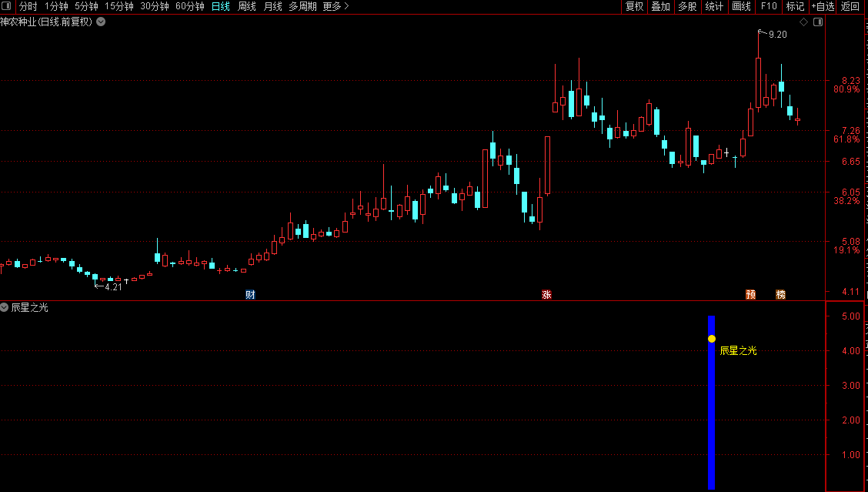Click the 4.21 low price label
Screen dimensions: 868x492
tap(113, 287)
